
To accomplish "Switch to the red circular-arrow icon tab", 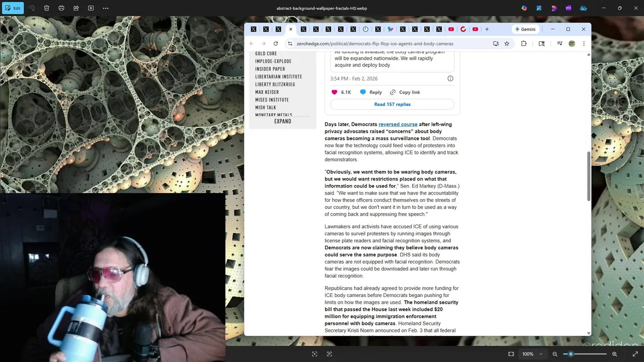I will [x=463, y=29].
